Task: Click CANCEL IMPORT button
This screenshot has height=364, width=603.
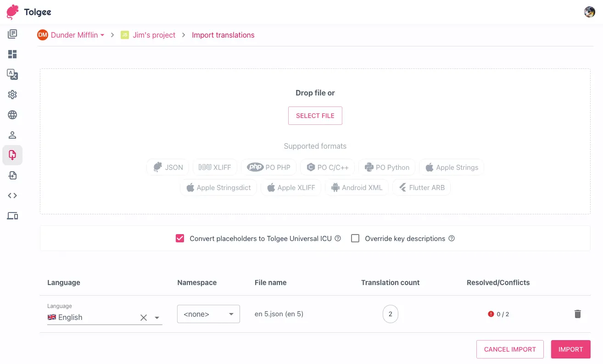Action: (x=510, y=349)
